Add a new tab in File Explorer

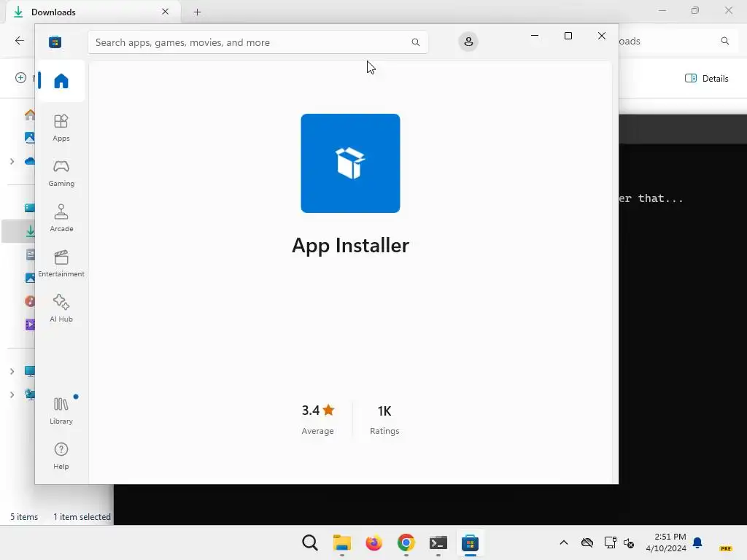point(197,12)
